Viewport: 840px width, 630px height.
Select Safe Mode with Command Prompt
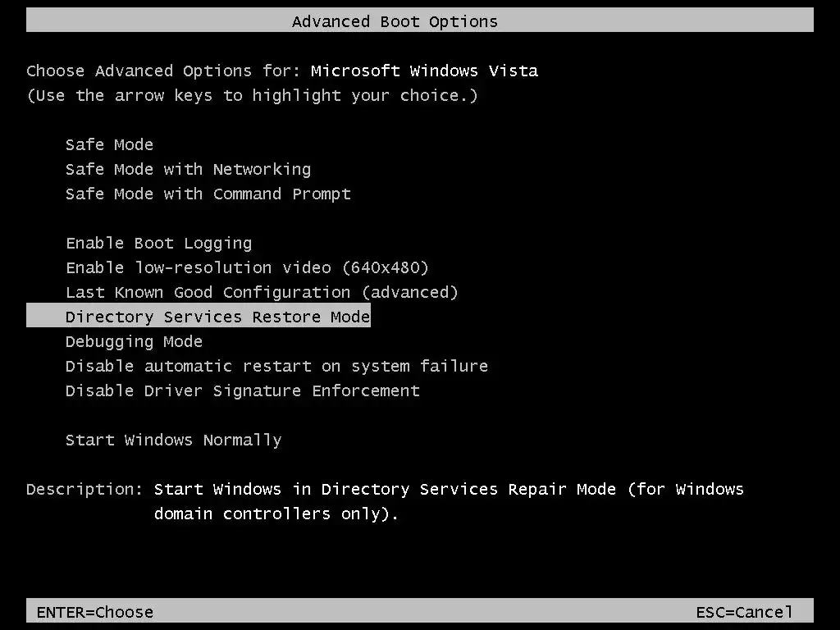pos(208,194)
